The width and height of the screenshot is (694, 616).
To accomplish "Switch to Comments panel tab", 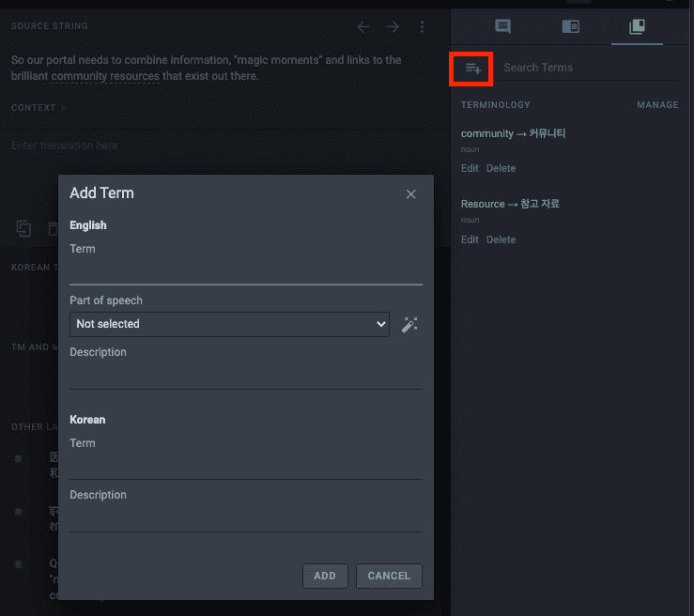I will (502, 26).
